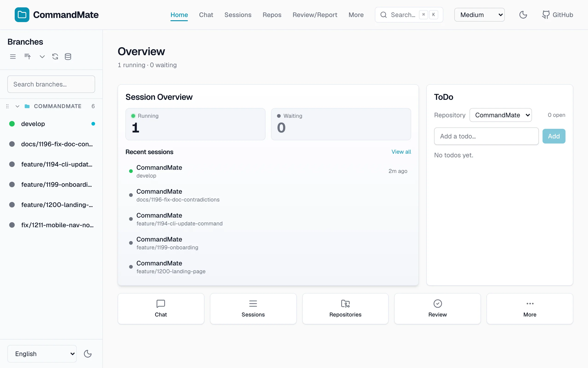
Task: Click the ⌘ shortcut key badge in the header search
Action: pyautogui.click(x=424, y=14)
